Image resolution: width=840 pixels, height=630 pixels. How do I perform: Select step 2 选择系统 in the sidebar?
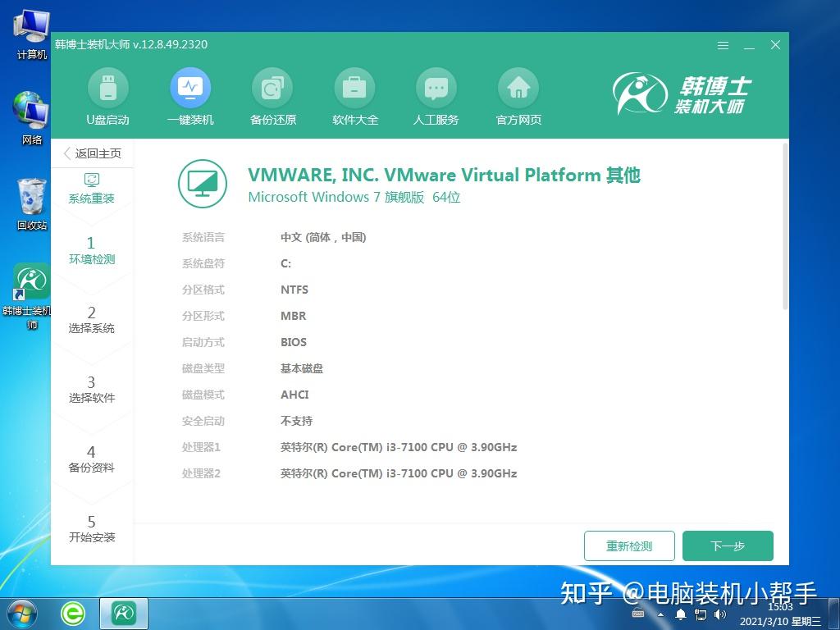click(92, 320)
